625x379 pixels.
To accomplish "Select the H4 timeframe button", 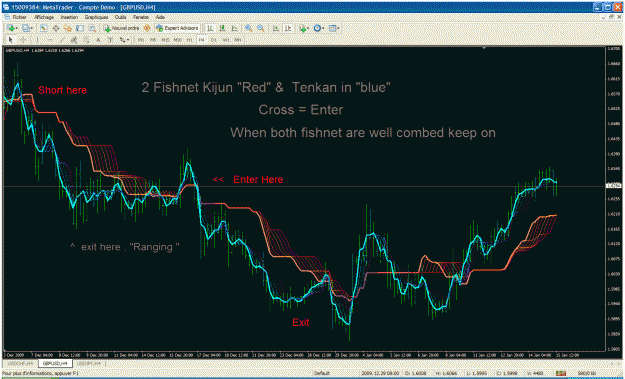I will tap(201, 40).
